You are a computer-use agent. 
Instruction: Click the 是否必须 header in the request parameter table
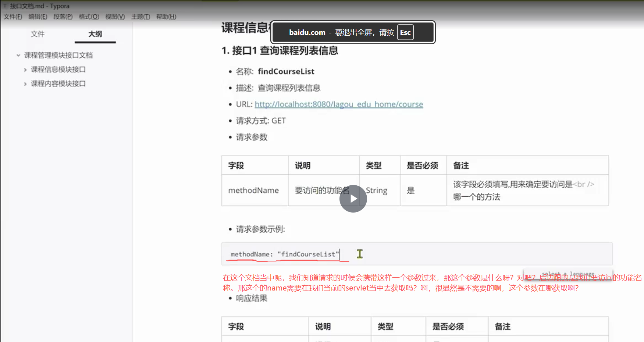tap(423, 165)
